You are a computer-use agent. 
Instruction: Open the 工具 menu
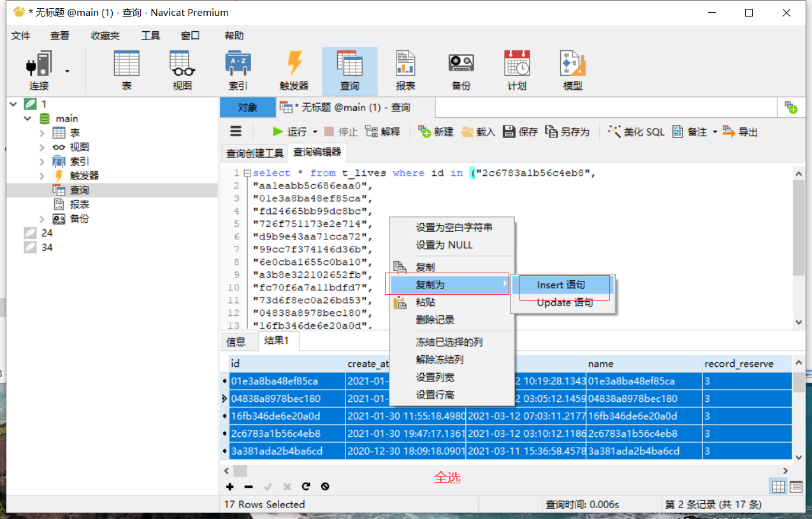150,36
